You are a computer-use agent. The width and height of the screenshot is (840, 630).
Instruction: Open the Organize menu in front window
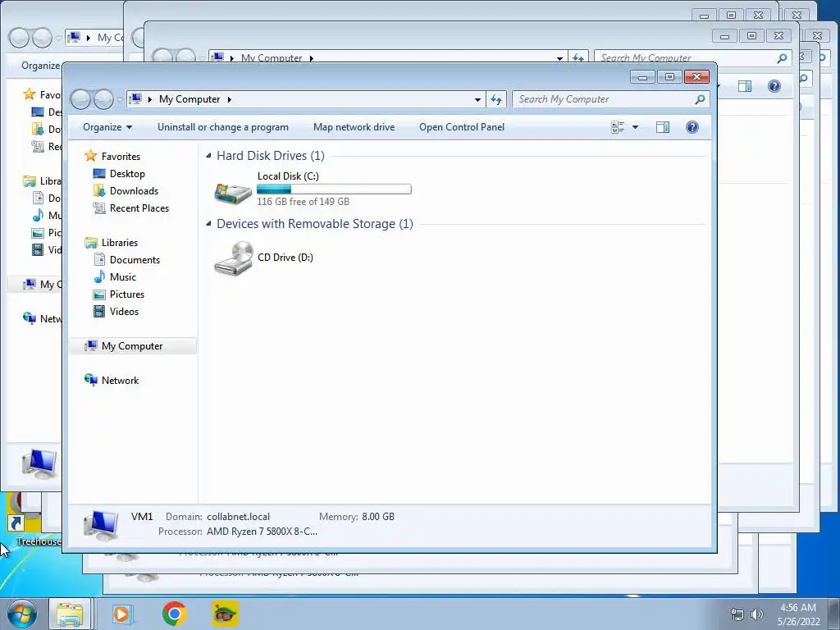(107, 127)
